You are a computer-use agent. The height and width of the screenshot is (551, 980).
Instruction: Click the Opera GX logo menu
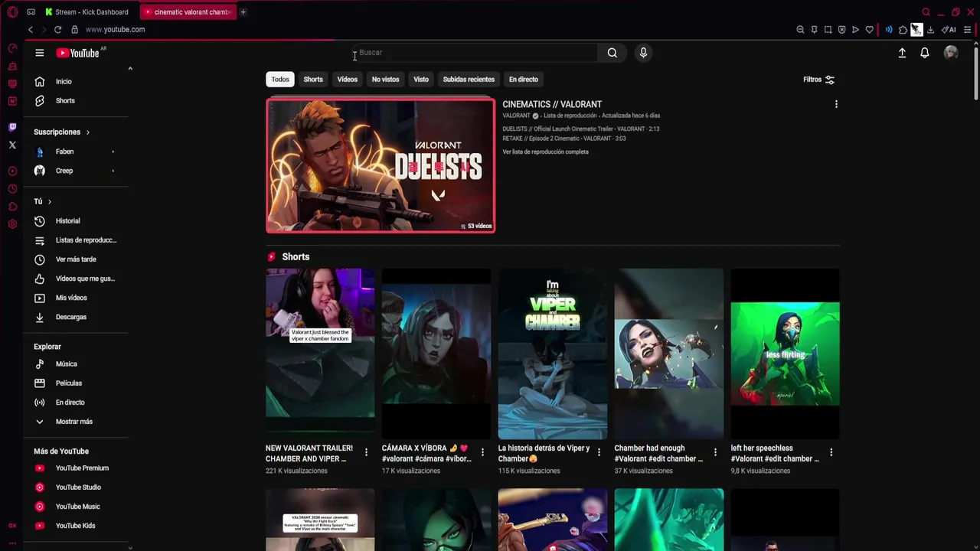(12, 12)
